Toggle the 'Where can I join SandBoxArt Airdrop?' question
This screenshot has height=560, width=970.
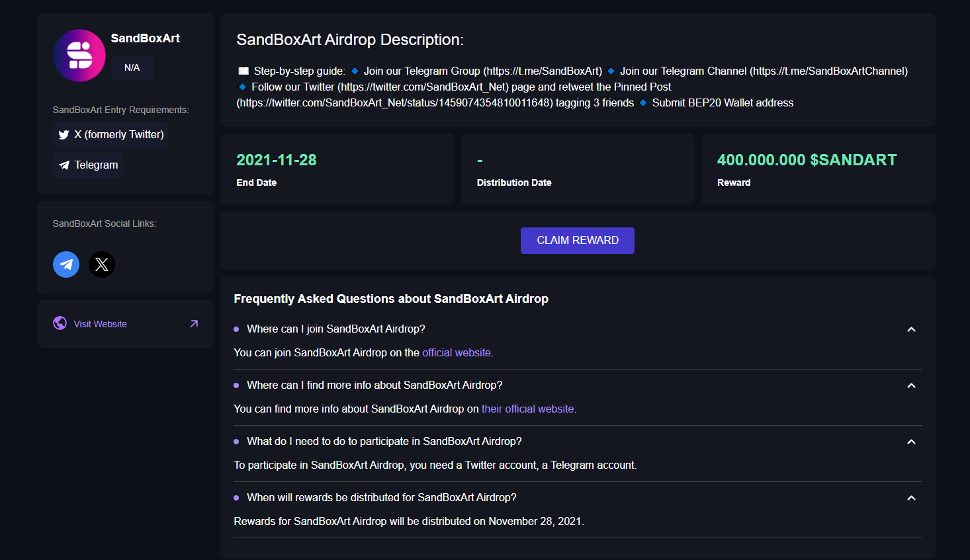pyautogui.click(x=335, y=329)
